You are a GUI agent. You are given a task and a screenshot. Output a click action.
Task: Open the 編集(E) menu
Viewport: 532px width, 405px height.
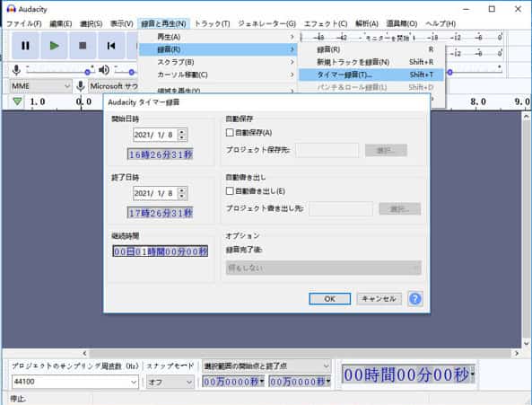[61, 23]
